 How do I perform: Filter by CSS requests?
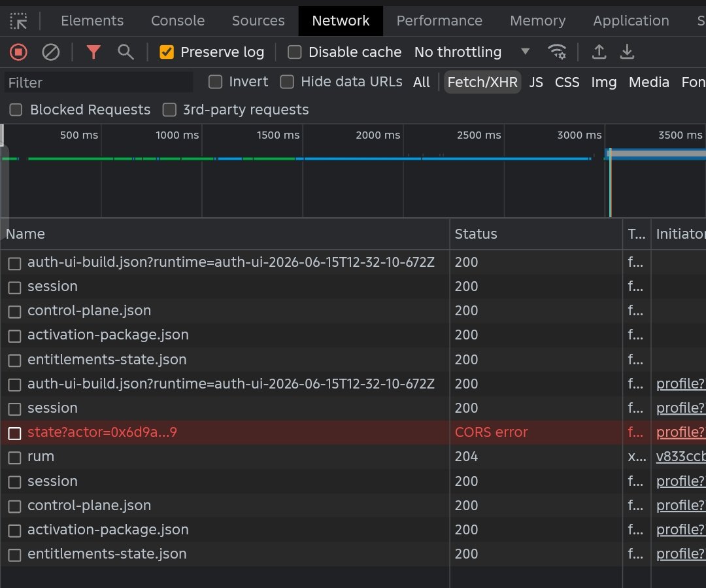point(567,82)
